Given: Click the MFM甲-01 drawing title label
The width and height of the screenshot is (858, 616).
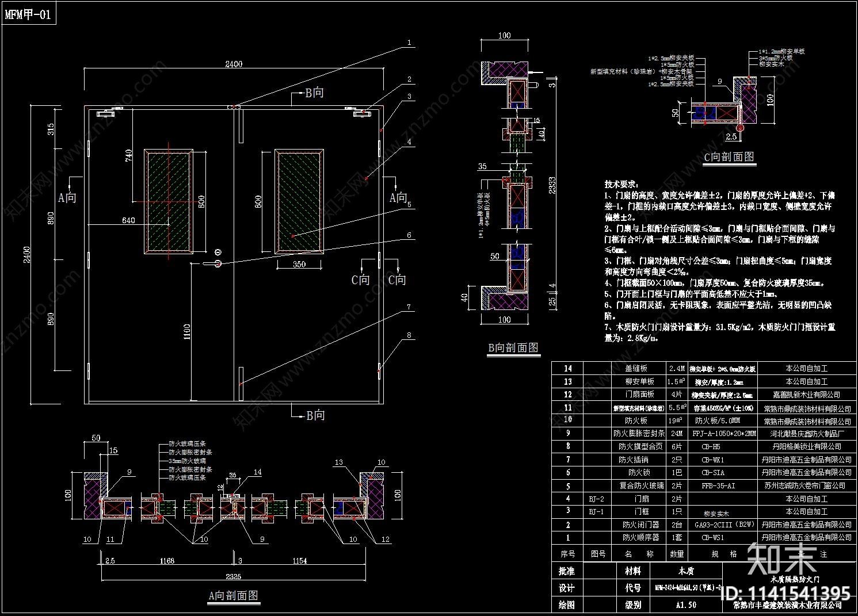Looking at the screenshot, I should point(28,15).
